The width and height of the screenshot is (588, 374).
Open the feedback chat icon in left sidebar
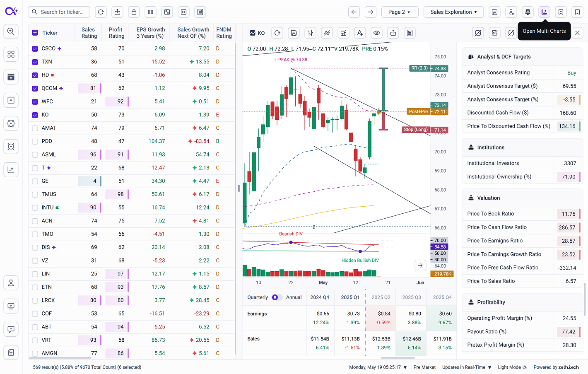[11, 329]
